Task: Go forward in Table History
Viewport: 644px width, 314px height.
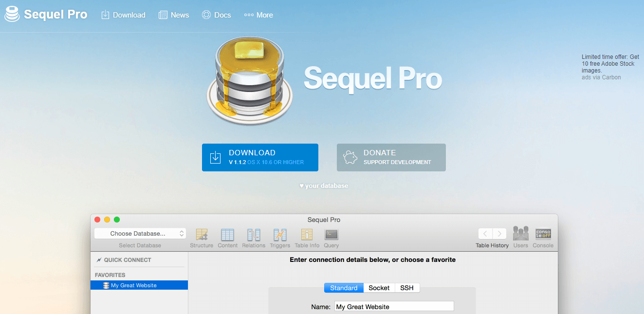Action: (499, 234)
